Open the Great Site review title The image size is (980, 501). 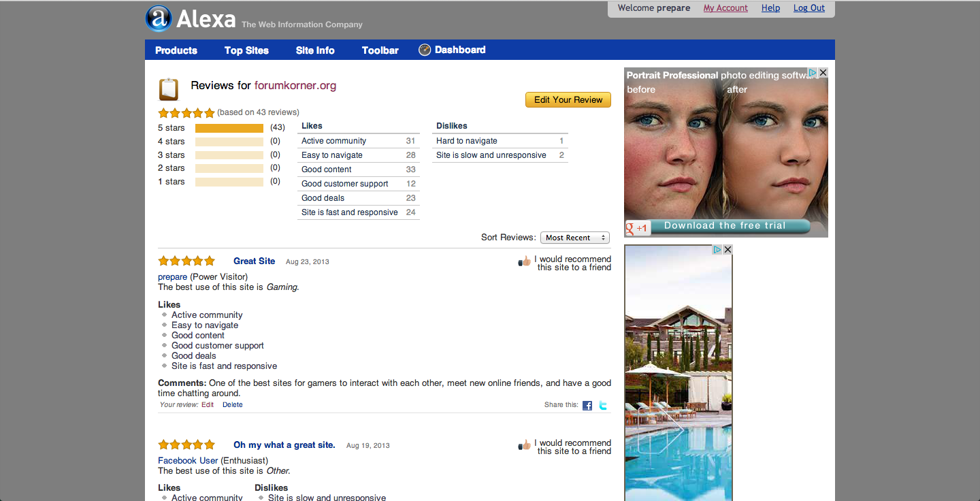pos(255,261)
